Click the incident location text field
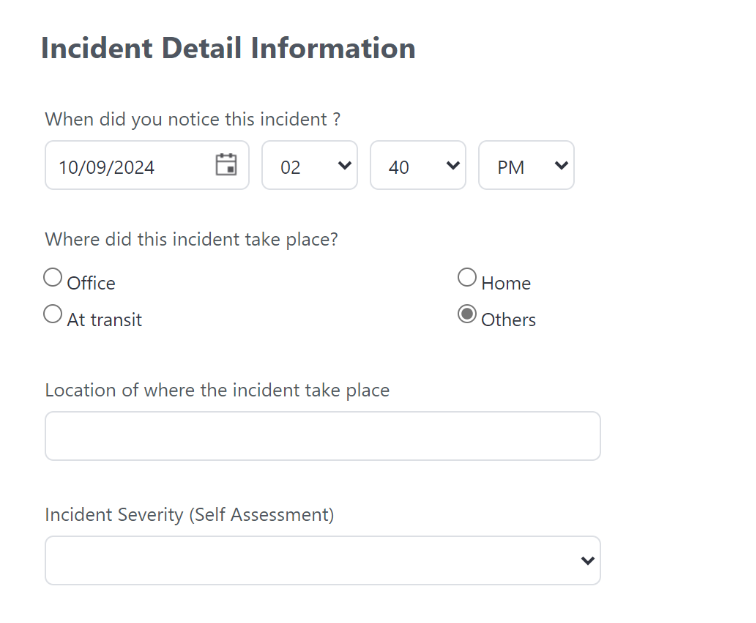The width and height of the screenshot is (756, 623). coord(322,436)
